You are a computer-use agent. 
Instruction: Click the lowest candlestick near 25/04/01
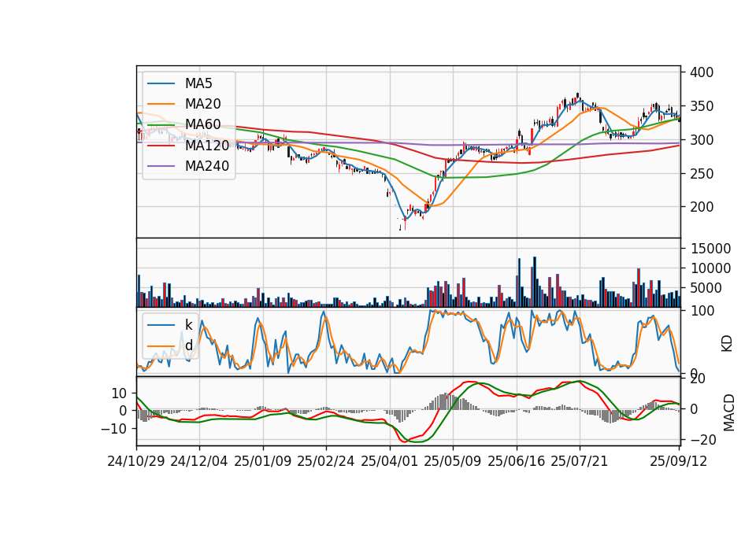[401, 226]
